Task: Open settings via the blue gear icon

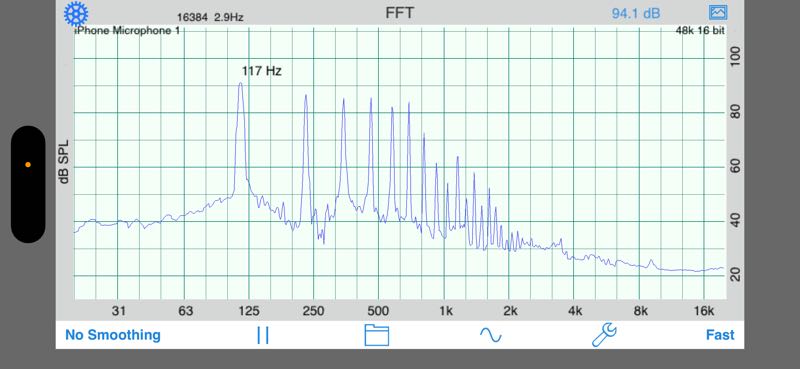Action: (x=76, y=14)
